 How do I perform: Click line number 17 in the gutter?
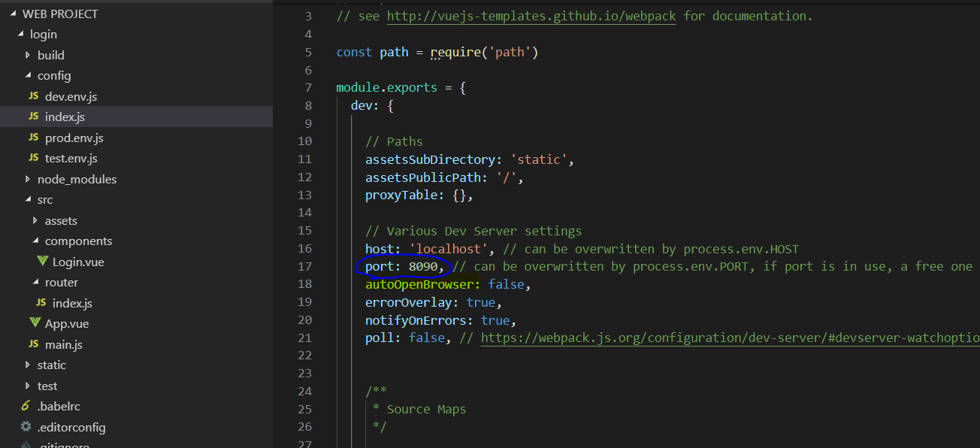click(x=304, y=267)
